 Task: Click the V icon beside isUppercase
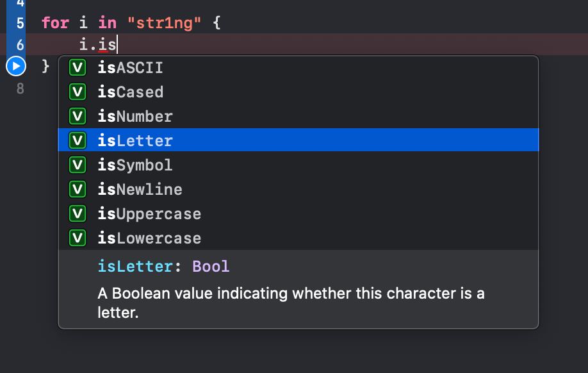(78, 213)
